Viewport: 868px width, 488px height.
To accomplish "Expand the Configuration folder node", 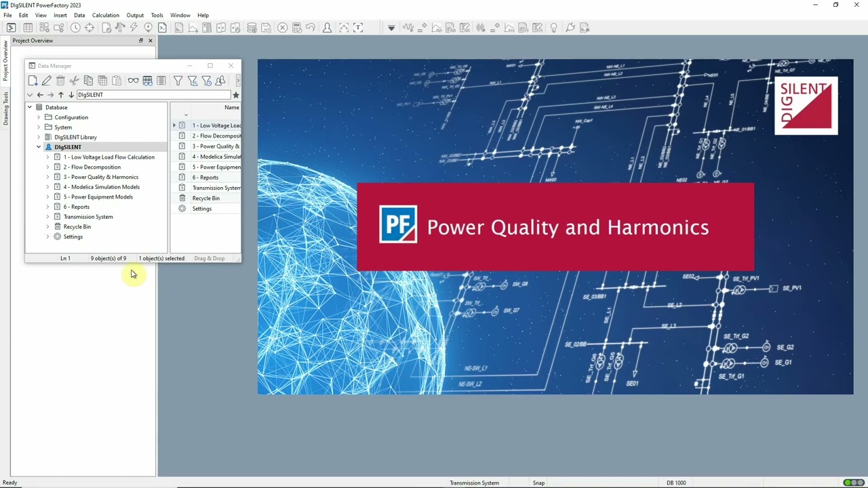I will [39, 117].
